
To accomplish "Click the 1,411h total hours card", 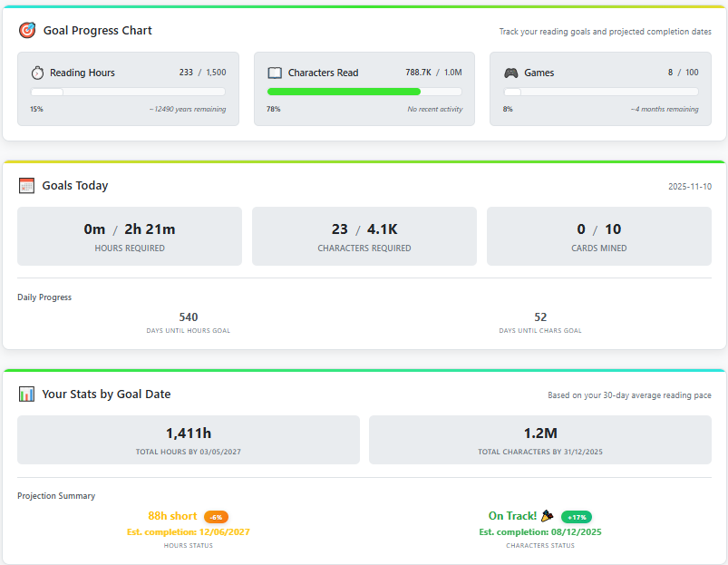I will pos(189,440).
